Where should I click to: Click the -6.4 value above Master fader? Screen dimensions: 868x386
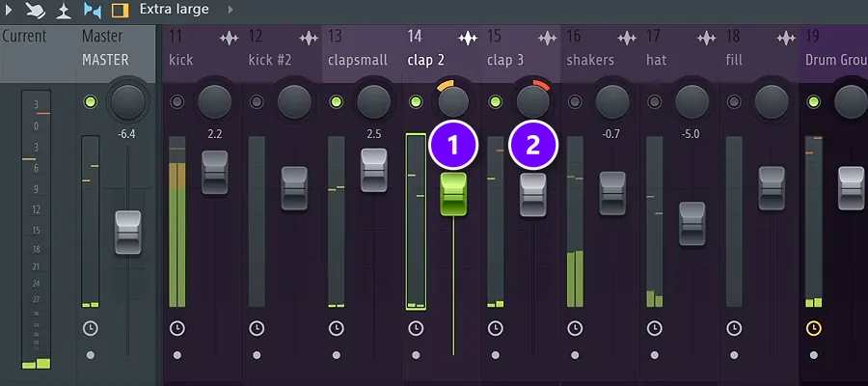[x=126, y=134]
